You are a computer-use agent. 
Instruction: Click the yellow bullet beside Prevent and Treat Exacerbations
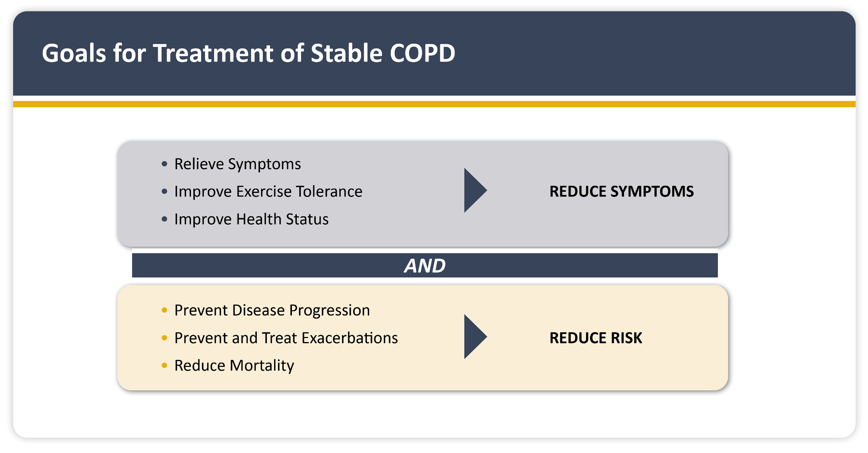click(165, 338)
